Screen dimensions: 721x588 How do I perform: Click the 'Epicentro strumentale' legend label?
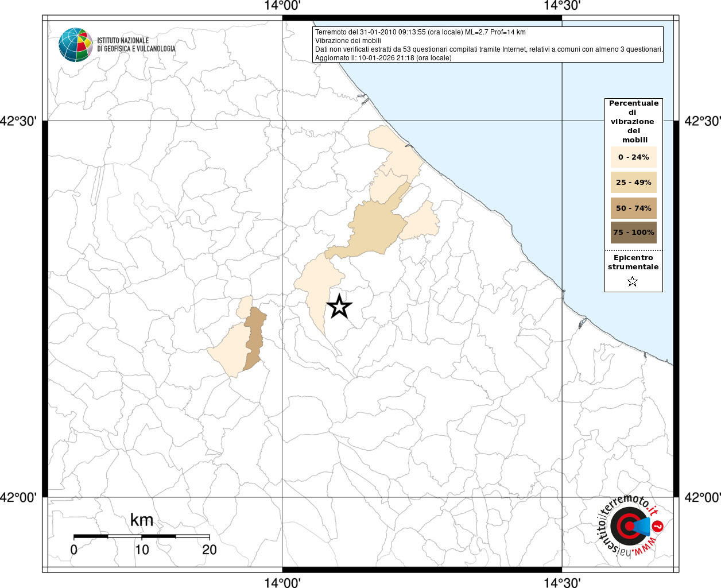pyautogui.click(x=633, y=262)
